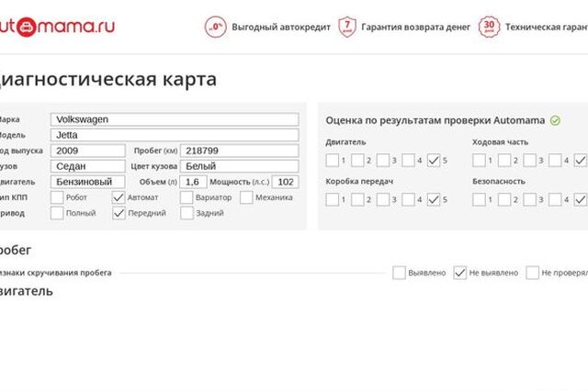Screen dimensions: 588x391
Task: Check the Выявлено mileage tampering checkbox
Action: point(399,273)
